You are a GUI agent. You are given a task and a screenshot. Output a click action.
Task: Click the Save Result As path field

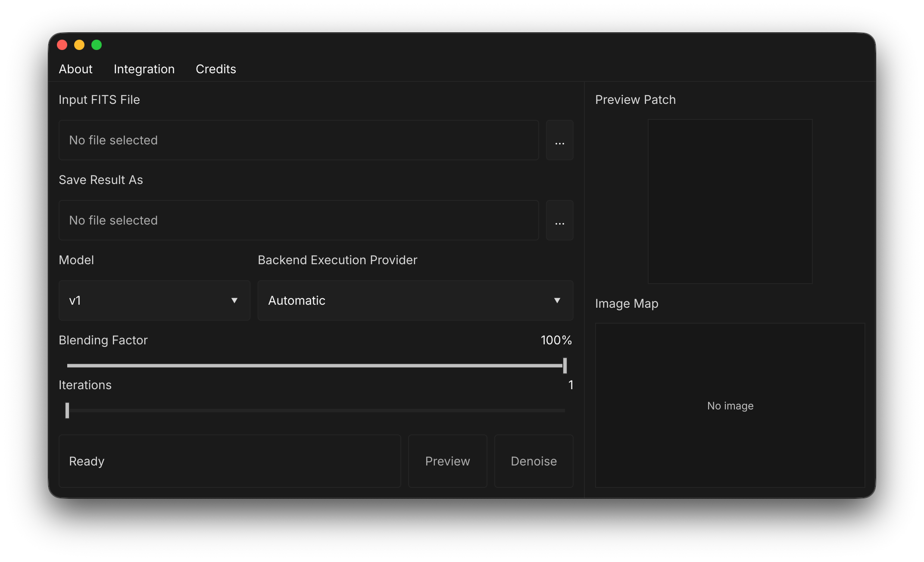click(299, 220)
